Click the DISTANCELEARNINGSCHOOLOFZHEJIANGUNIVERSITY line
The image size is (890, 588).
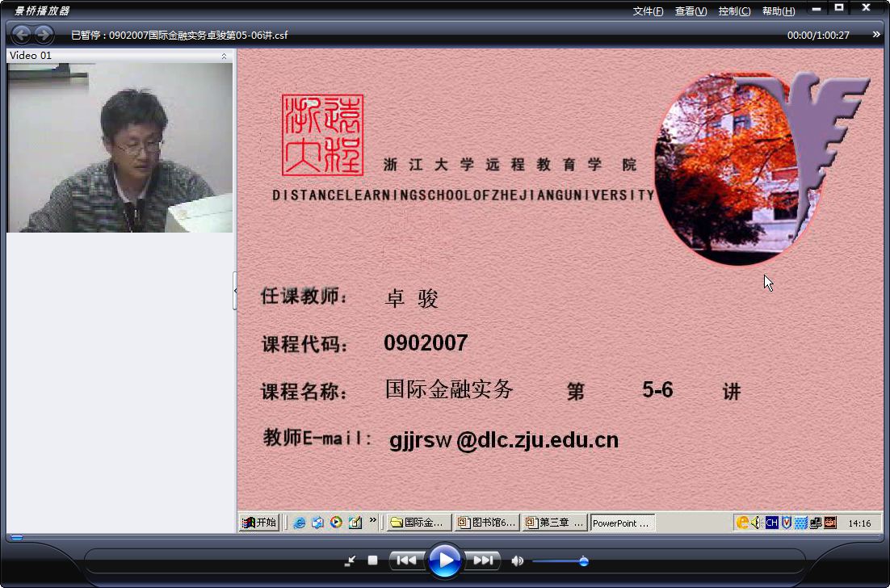(463, 195)
